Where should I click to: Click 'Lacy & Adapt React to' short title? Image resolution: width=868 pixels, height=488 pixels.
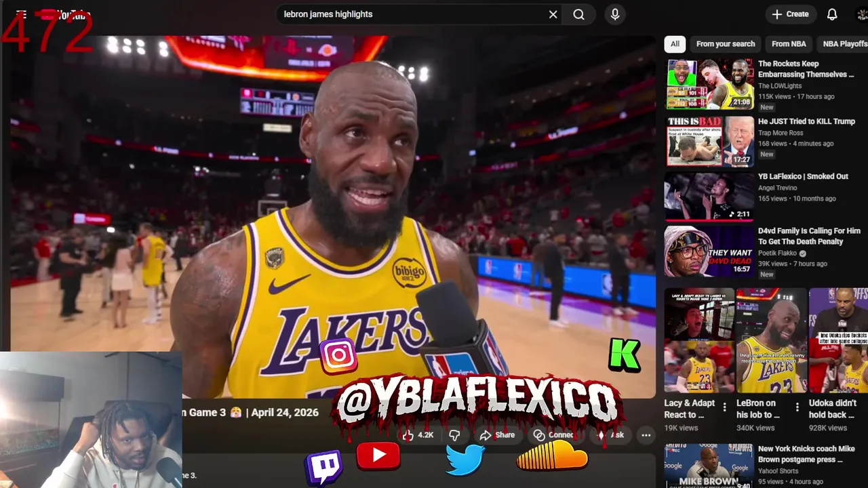[690, 409]
